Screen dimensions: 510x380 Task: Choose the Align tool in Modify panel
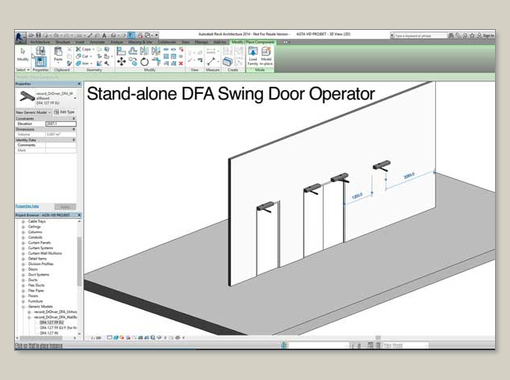click(121, 51)
